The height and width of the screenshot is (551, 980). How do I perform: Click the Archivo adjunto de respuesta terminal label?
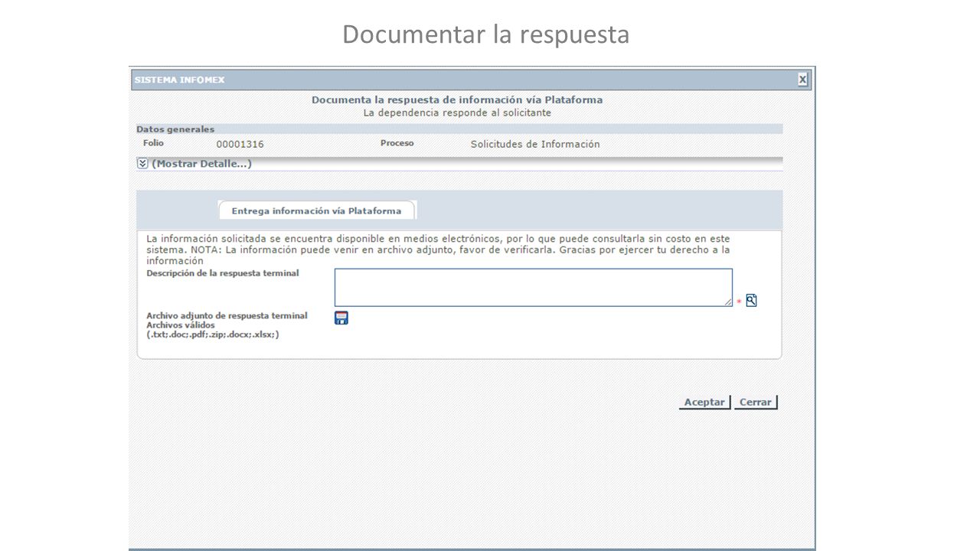227,315
